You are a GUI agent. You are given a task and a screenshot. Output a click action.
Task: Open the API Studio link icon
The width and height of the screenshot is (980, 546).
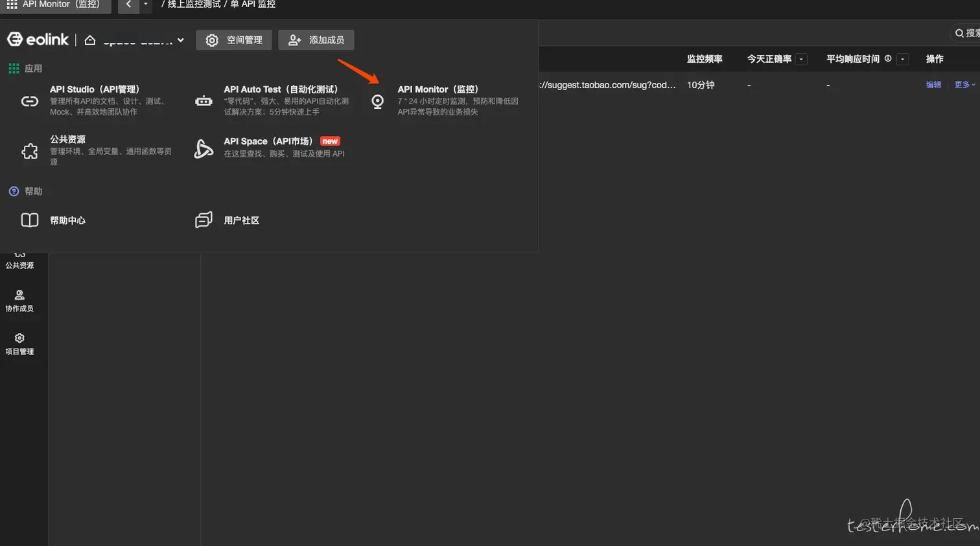coord(30,101)
